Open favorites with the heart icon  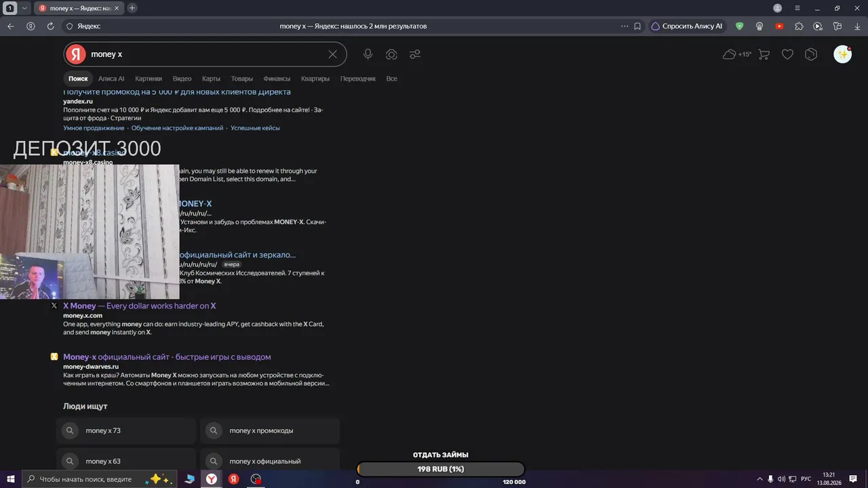click(787, 54)
